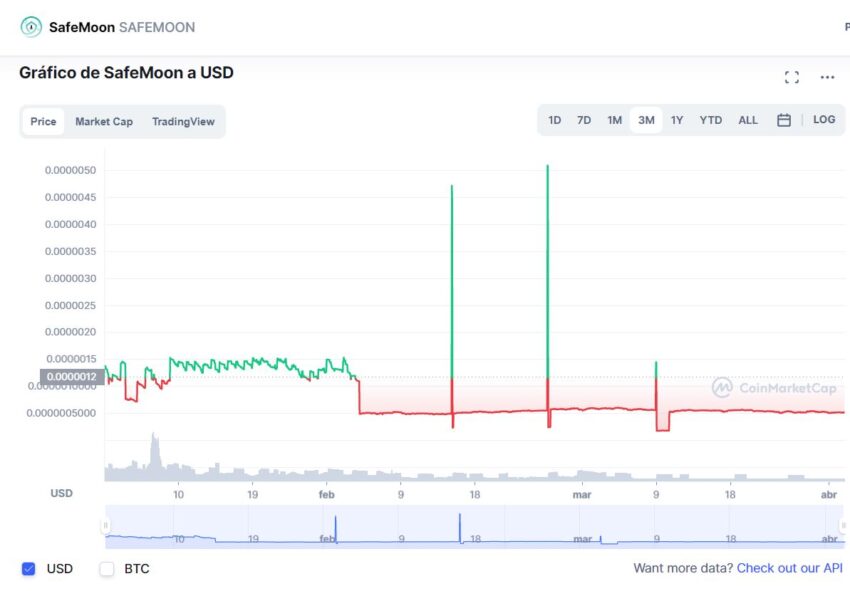Select the 1Y time range
The image size is (850, 591).
click(677, 120)
